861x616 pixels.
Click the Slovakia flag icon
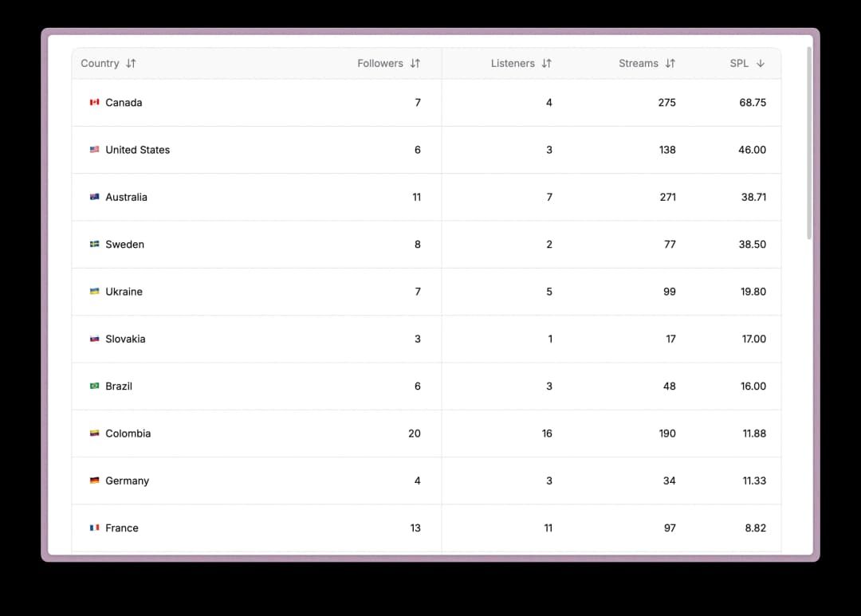[95, 339]
